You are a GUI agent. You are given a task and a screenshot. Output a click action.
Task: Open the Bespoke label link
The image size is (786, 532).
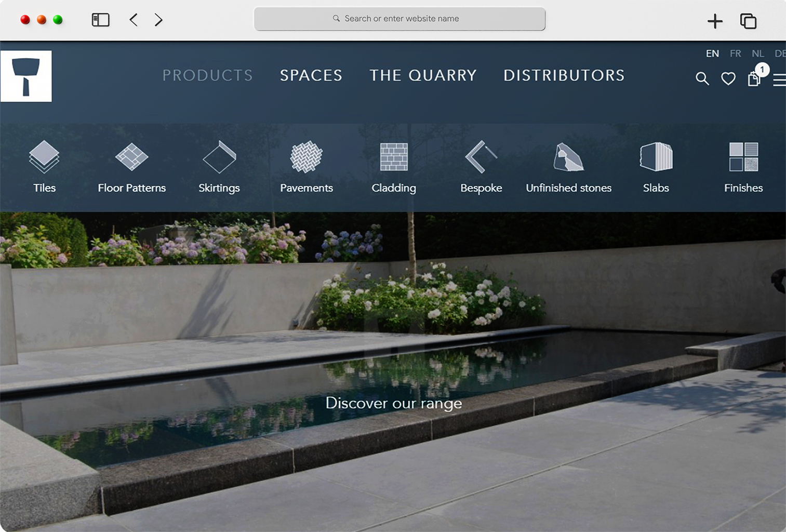tap(481, 188)
